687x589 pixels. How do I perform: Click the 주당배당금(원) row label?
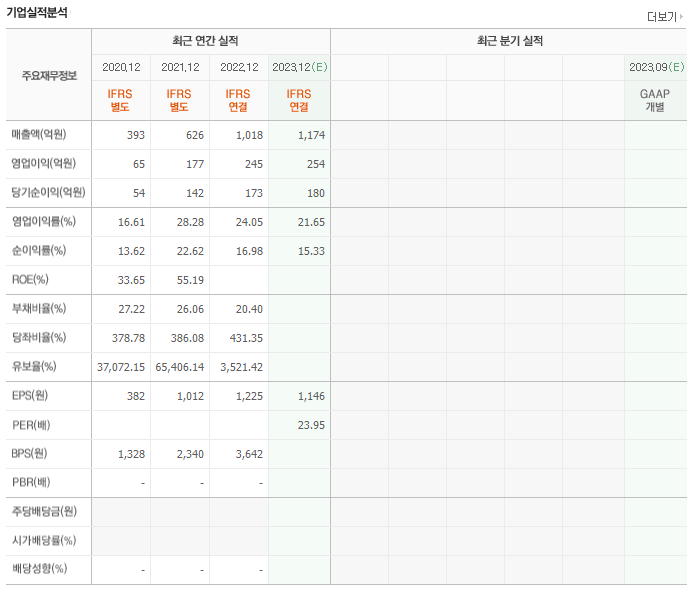tap(44, 511)
